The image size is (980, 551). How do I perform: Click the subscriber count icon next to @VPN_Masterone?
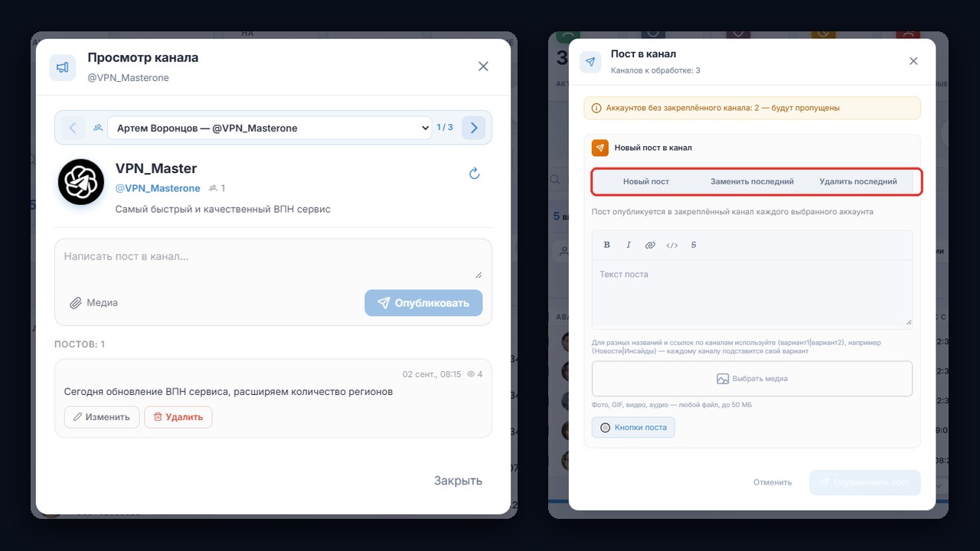[x=213, y=188]
